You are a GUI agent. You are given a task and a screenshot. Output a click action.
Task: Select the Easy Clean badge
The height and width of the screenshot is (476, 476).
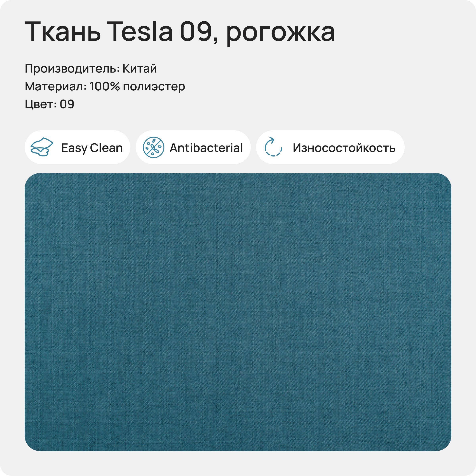(x=77, y=147)
